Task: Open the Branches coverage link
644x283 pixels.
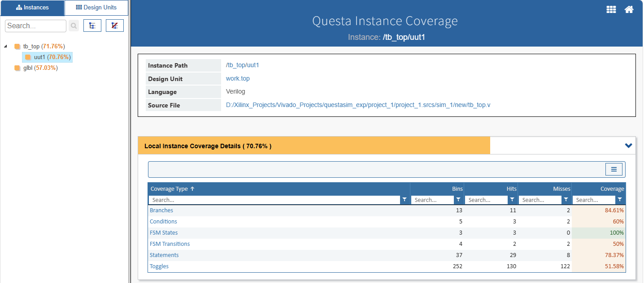Action: [161, 210]
